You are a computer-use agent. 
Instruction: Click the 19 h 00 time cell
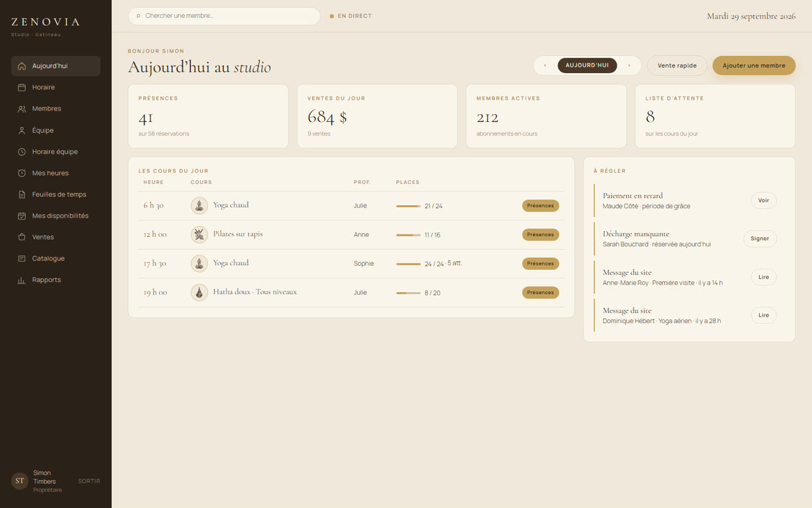(155, 292)
